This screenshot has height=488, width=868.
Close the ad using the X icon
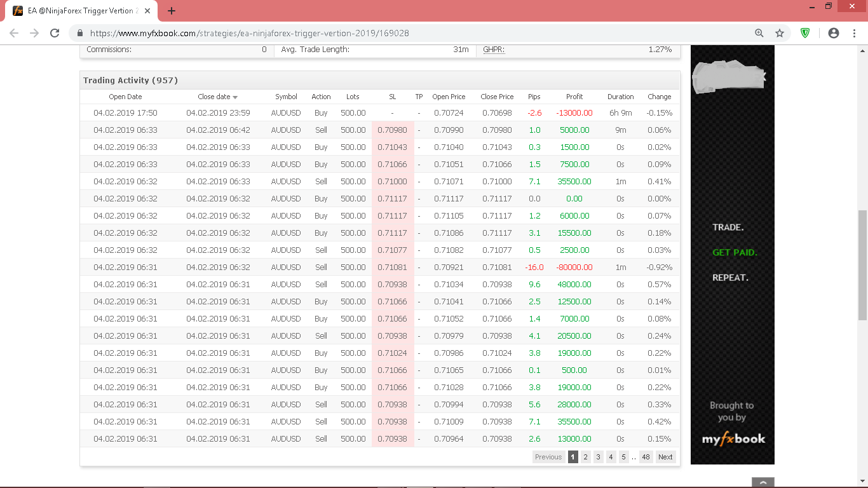pyautogui.click(x=764, y=76)
